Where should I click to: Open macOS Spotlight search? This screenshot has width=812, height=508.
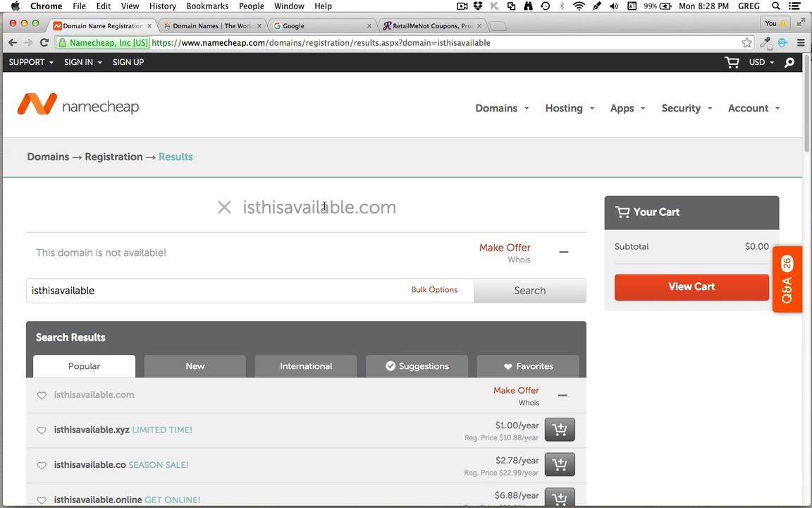pos(775,6)
